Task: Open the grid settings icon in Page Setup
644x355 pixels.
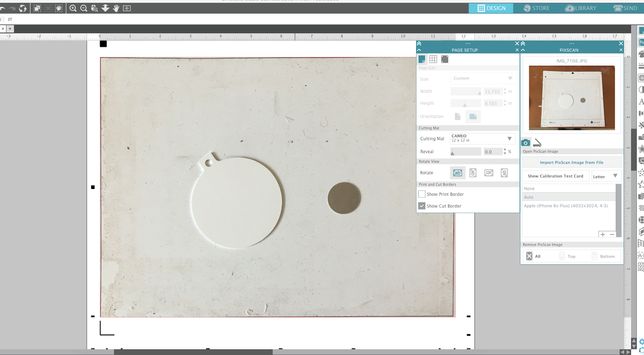Action: click(x=433, y=59)
